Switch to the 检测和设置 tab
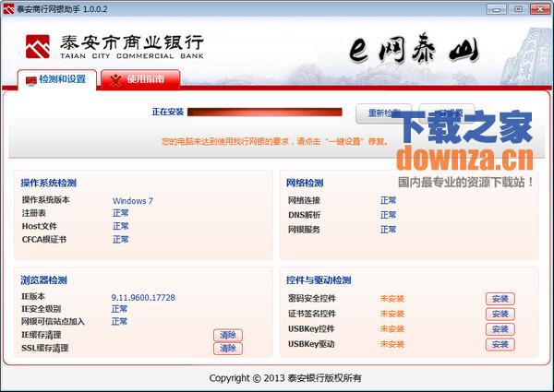The width and height of the screenshot is (554, 392). click(56, 79)
